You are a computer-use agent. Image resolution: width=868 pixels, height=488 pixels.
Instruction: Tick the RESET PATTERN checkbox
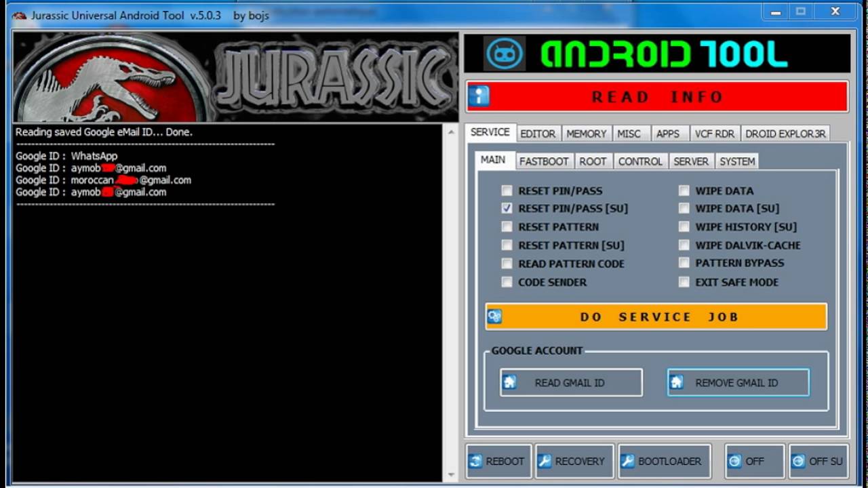507,226
